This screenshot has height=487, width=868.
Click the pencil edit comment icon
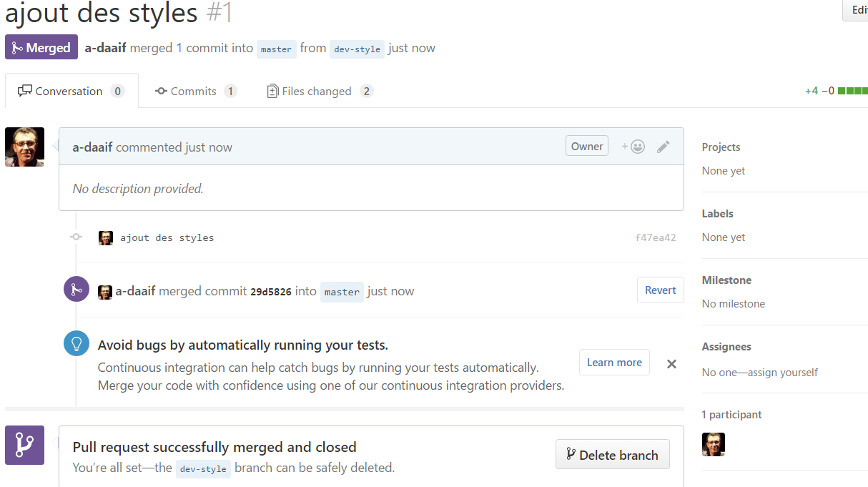pos(664,147)
